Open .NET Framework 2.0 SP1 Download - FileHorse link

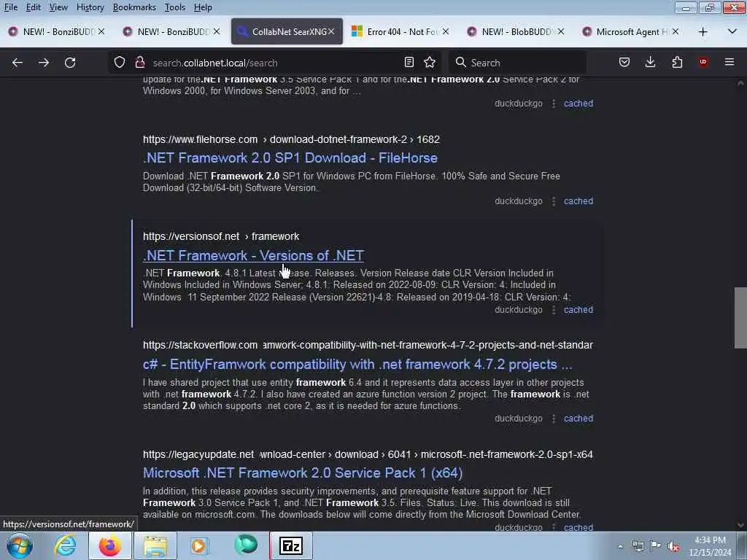coord(290,157)
